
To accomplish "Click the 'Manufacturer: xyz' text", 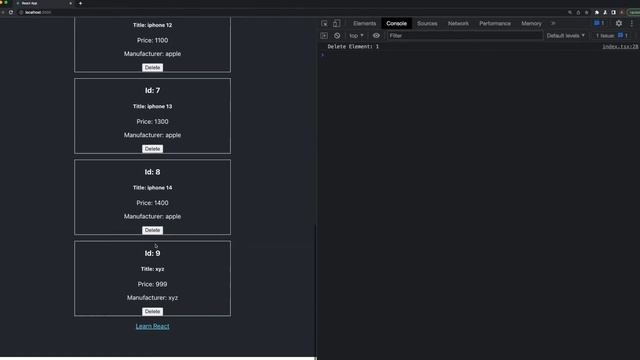I will click(x=152, y=298).
